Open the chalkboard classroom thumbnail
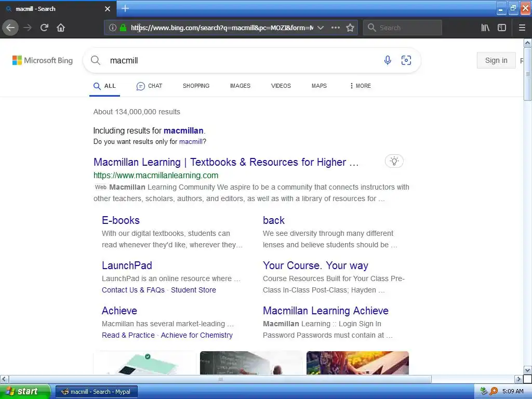The width and height of the screenshot is (532, 399). [x=251, y=363]
